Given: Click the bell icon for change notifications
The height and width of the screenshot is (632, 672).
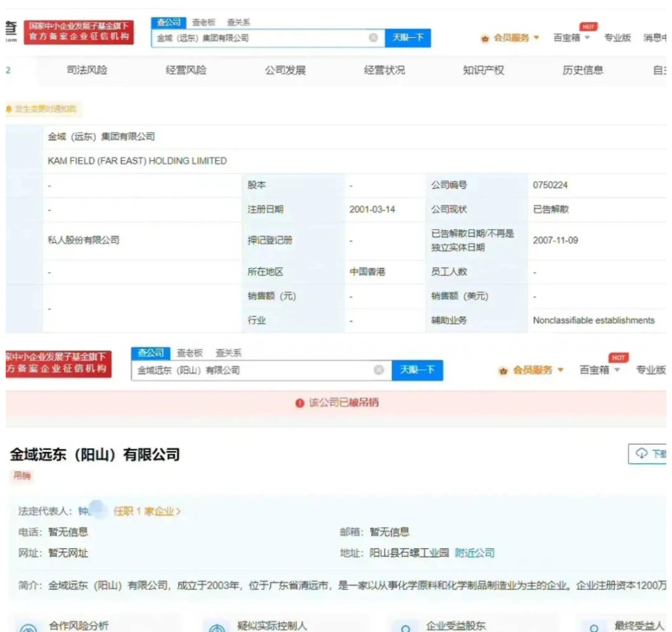Looking at the screenshot, I should tap(9, 109).
